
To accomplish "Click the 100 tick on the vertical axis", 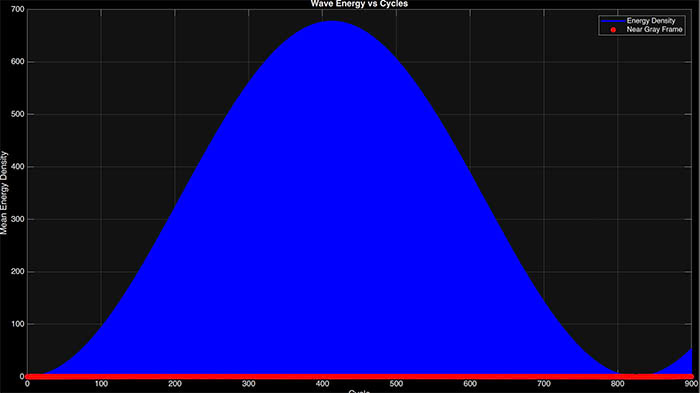I will [18, 324].
